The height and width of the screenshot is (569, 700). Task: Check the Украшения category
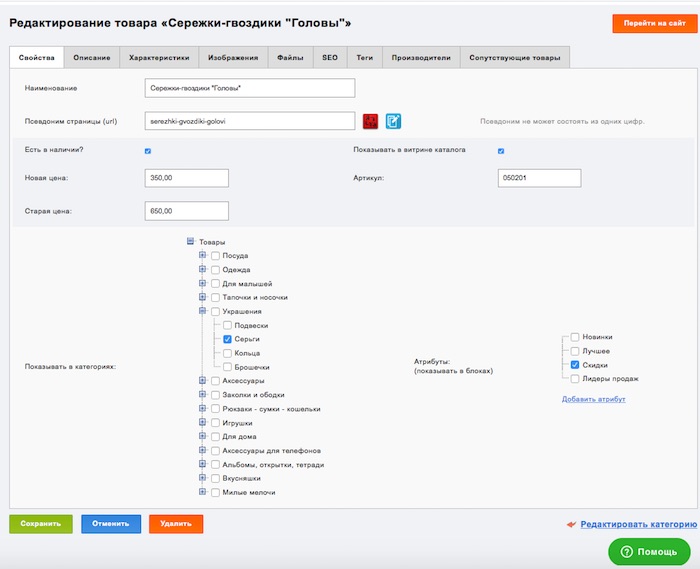(x=215, y=311)
